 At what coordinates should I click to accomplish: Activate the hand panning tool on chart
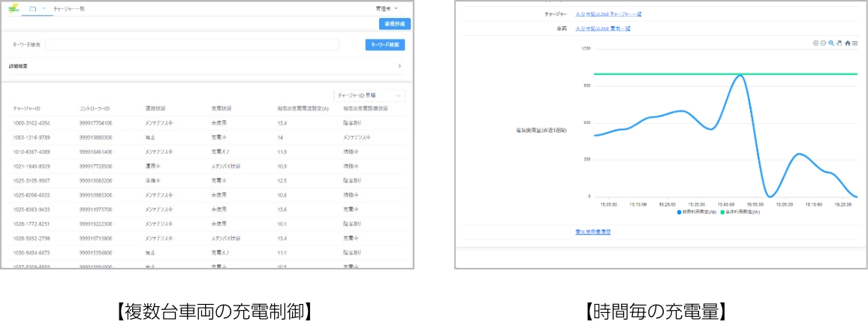point(839,44)
